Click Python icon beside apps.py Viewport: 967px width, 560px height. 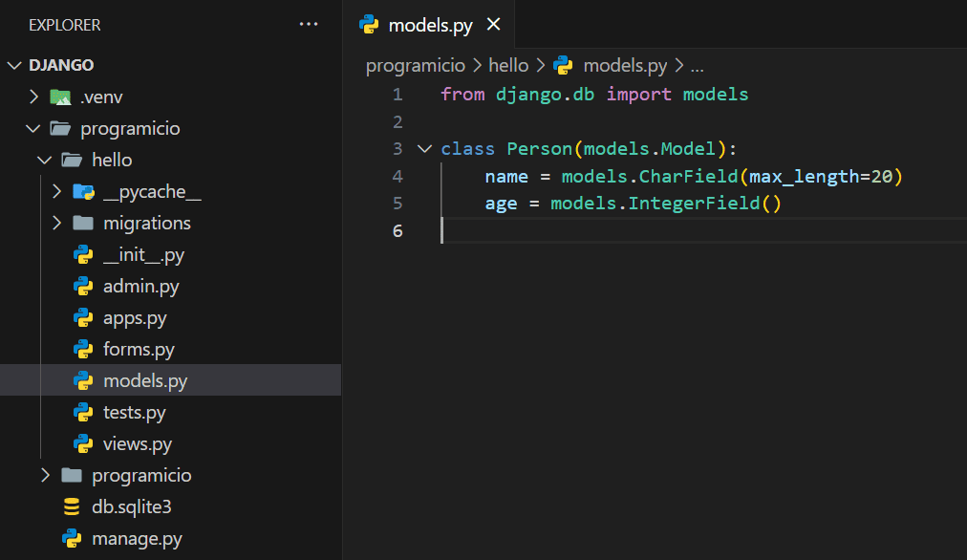point(83,317)
